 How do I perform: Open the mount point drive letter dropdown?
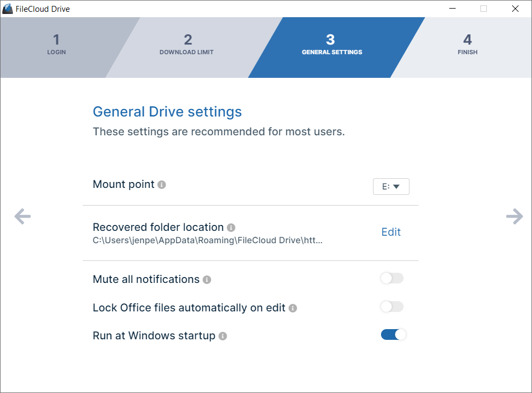coord(391,186)
